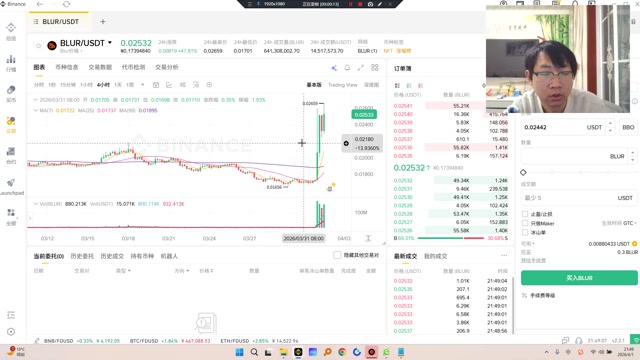Tick the stop-profit/stop-loss checkbox
Viewport: 640px width, 360px height.
pyautogui.click(x=525, y=214)
